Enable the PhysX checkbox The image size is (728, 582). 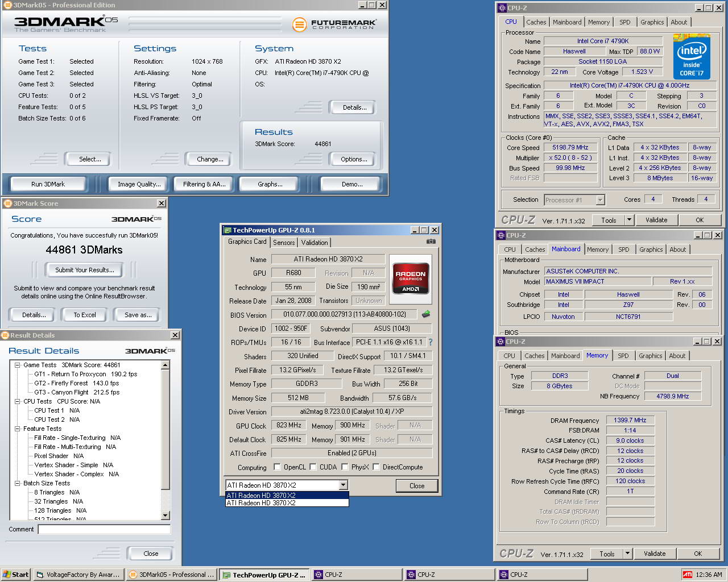coord(345,467)
